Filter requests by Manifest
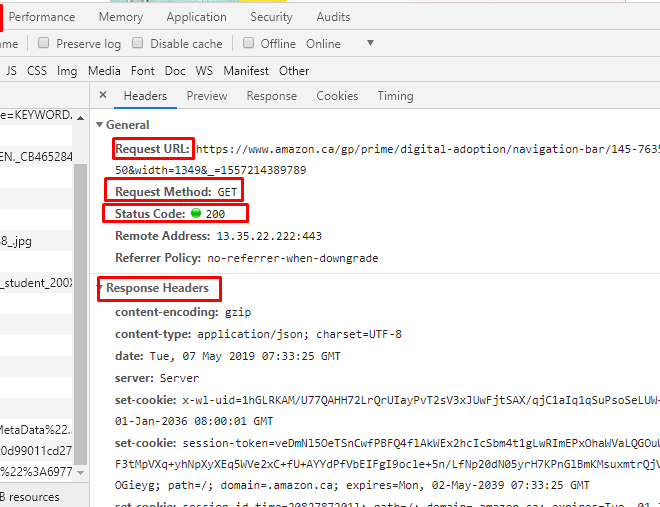 (246, 71)
